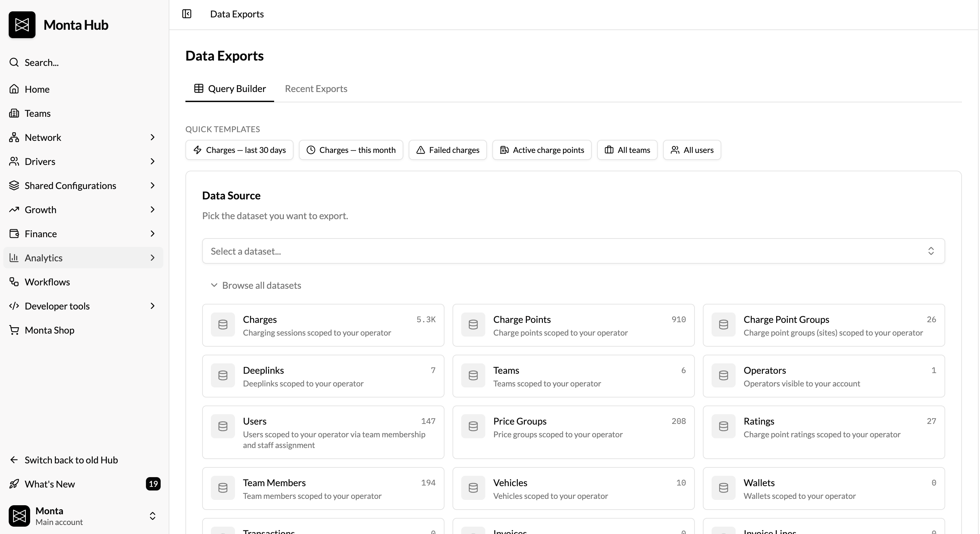This screenshot has width=980, height=534.
Task: Apply the Charges — last 30 days template
Action: click(239, 150)
